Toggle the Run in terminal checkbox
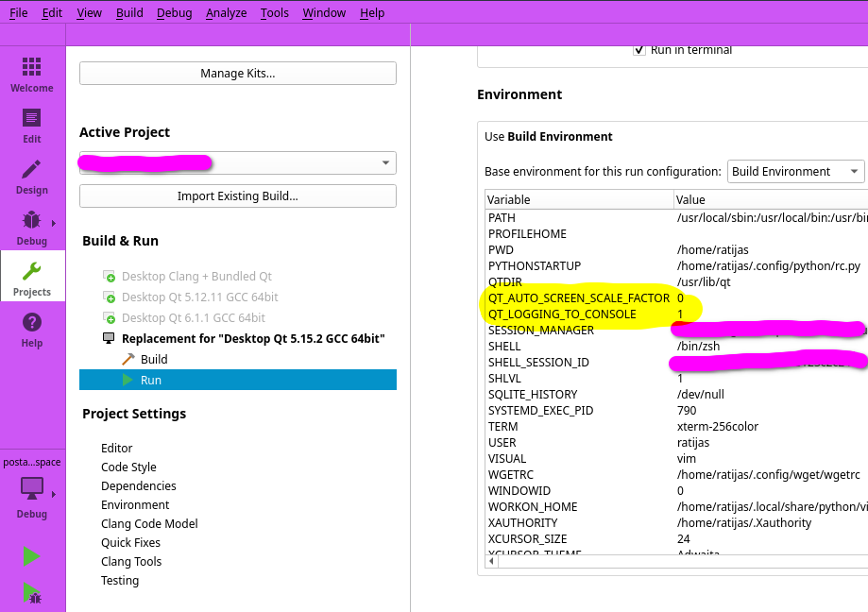The image size is (868, 612). (x=639, y=50)
